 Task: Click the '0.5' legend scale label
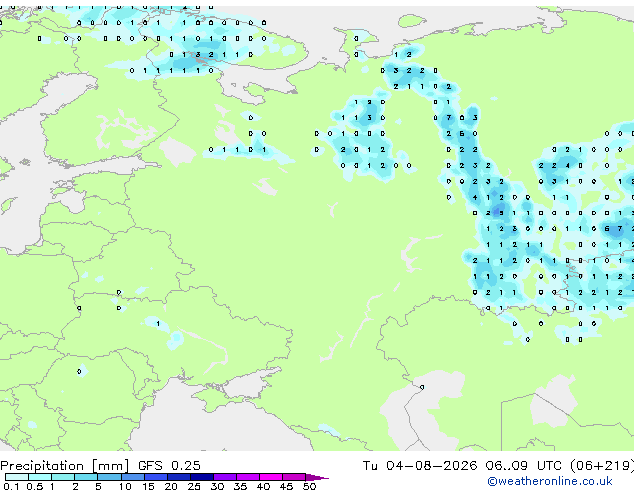(35, 486)
